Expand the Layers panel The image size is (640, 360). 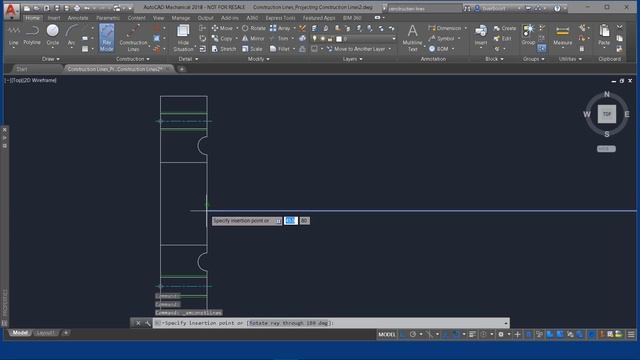(x=353, y=59)
